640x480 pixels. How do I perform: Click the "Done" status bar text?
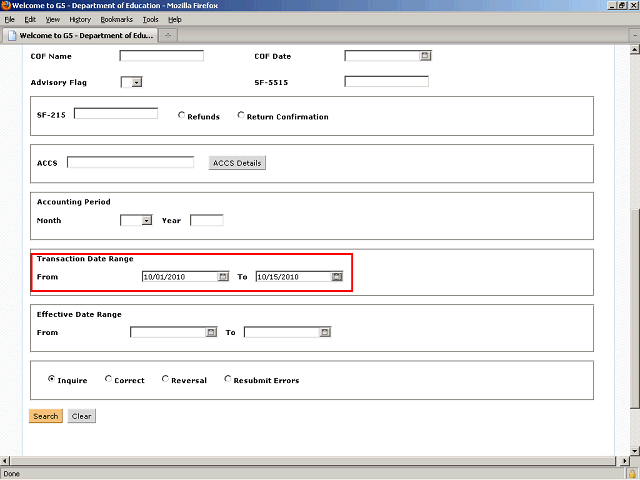click(11, 474)
